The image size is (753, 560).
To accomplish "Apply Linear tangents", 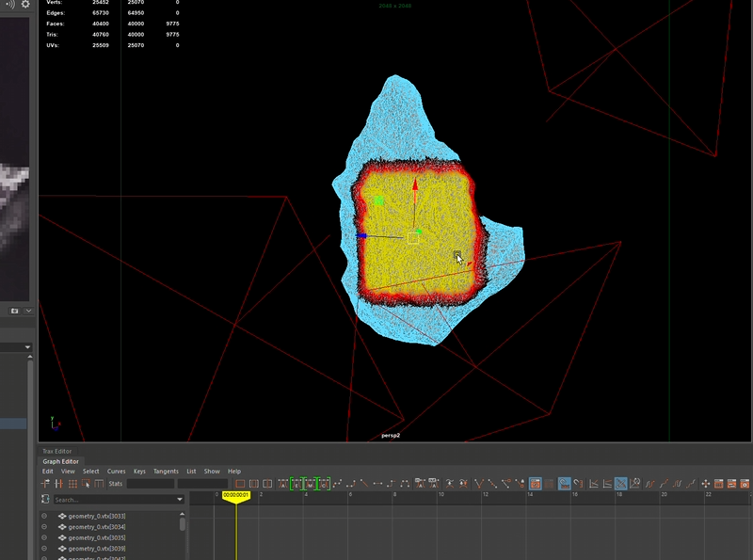I will tap(364, 484).
